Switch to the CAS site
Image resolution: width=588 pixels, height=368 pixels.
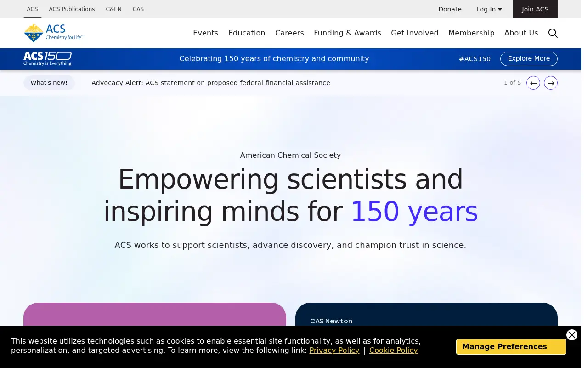point(138,9)
